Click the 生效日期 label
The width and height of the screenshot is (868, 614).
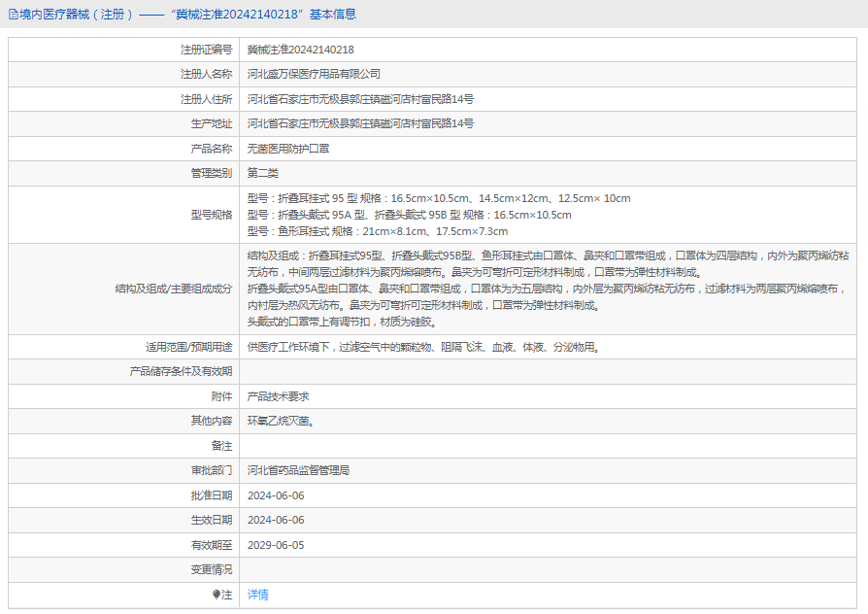(212, 520)
